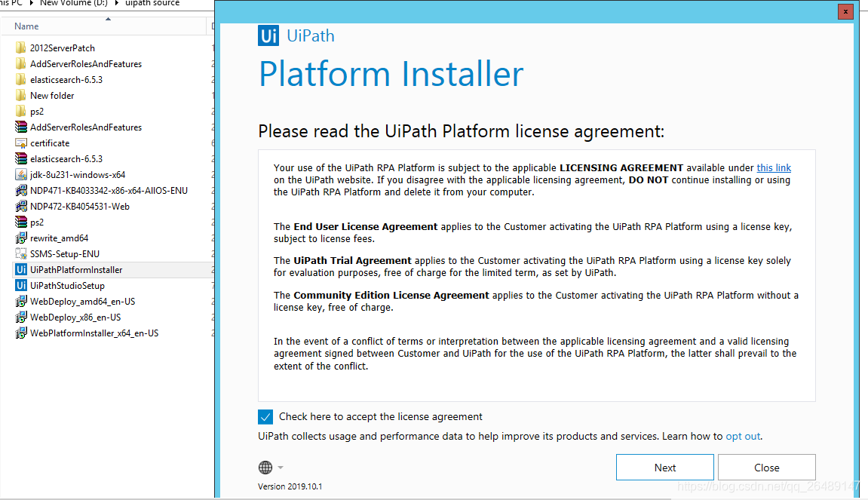Screen dimensions: 868x500
Task: Select the 'New Volume (D:)' breadcrumb
Action: (x=74, y=3)
